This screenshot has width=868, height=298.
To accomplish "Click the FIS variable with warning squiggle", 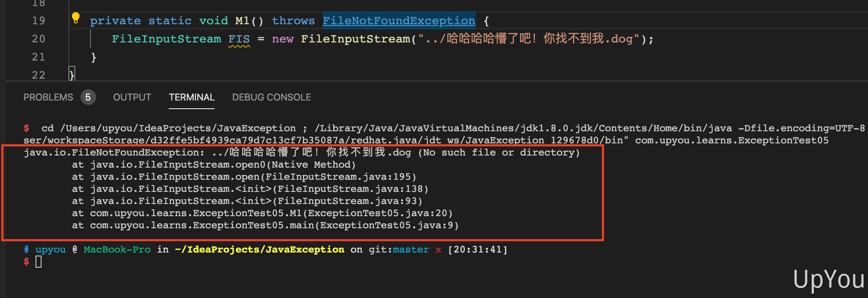I will pyautogui.click(x=239, y=39).
